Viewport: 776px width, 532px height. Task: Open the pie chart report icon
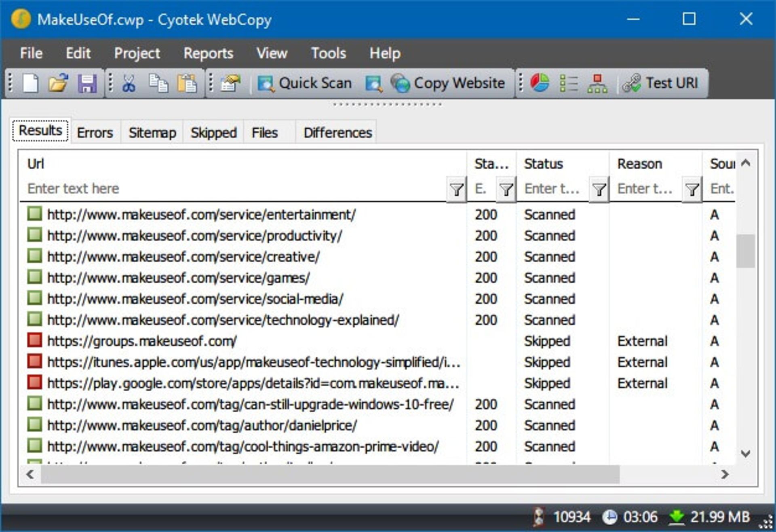[540, 83]
